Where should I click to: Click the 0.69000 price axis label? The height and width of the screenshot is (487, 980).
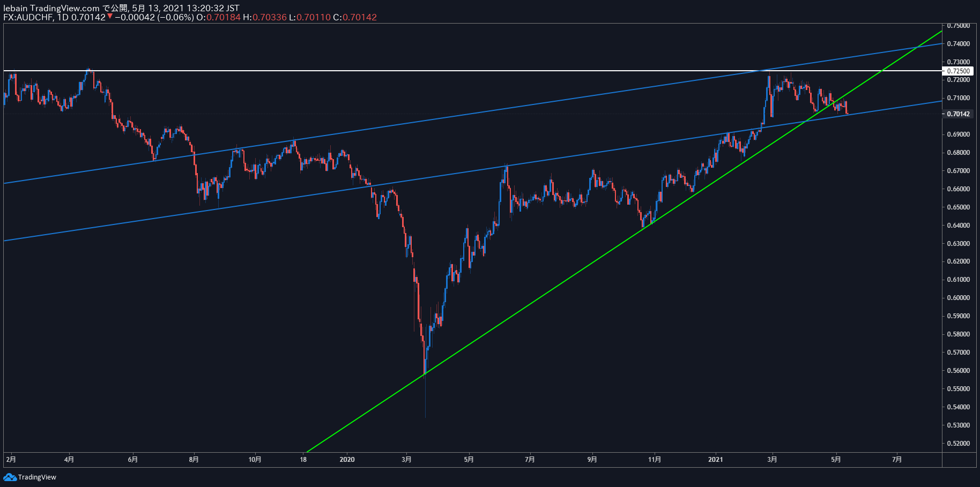[958, 134]
